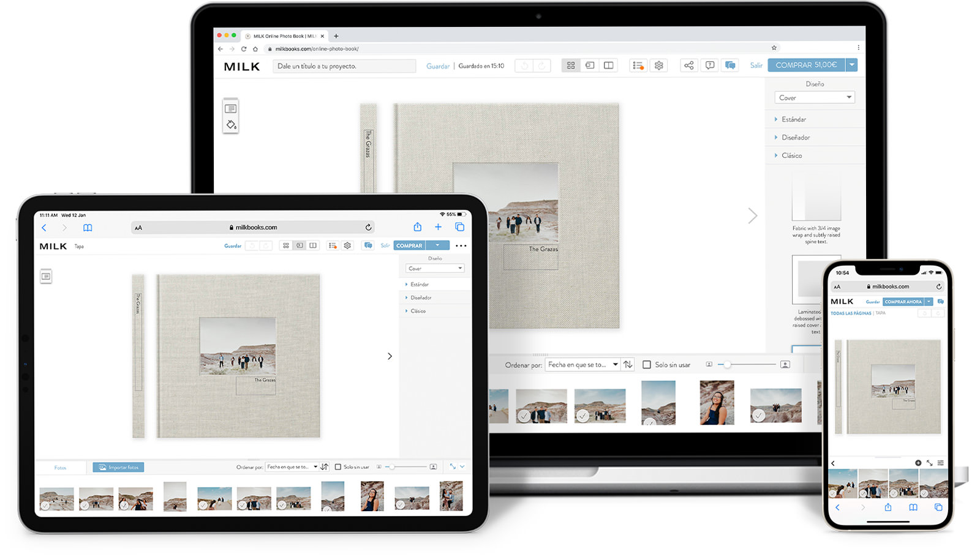Click the share icon in the laptop toolbar
Viewport: 980px width, 557px height.
pyautogui.click(x=689, y=65)
